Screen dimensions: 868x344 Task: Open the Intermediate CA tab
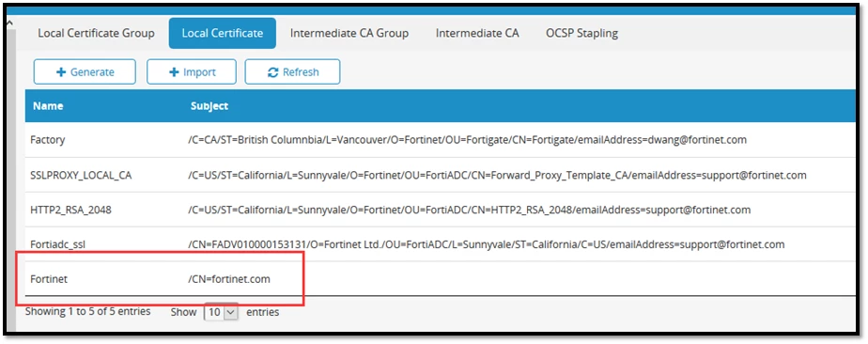[477, 33]
